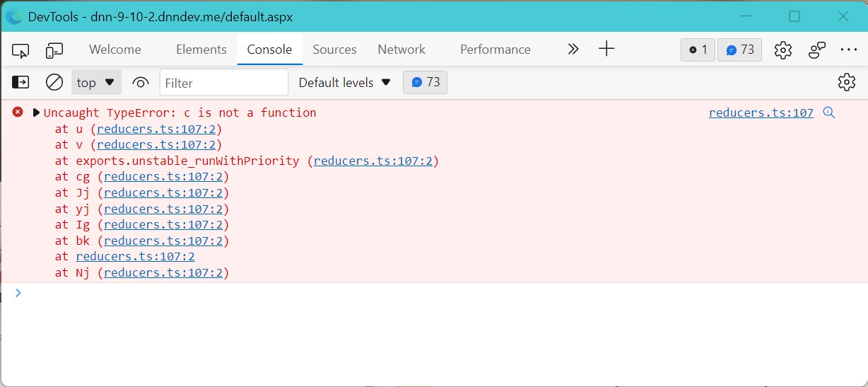Open the Performance tab
The image size is (868, 387).
pos(495,50)
